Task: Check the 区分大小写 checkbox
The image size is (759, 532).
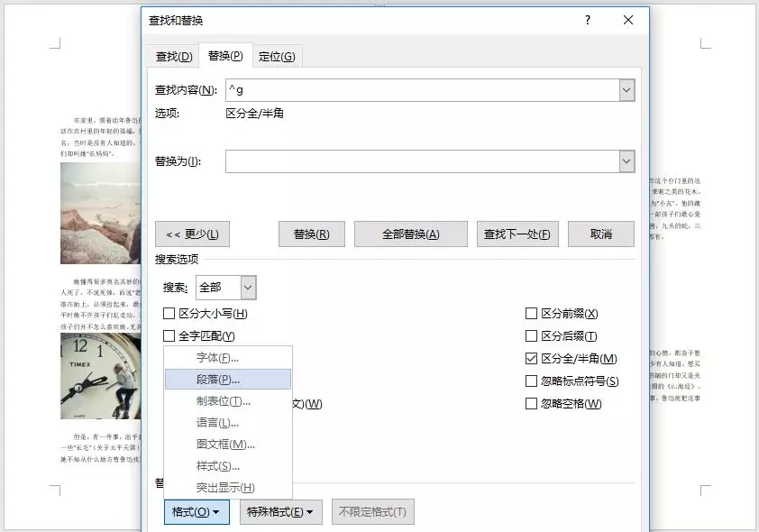Action: click(x=169, y=313)
